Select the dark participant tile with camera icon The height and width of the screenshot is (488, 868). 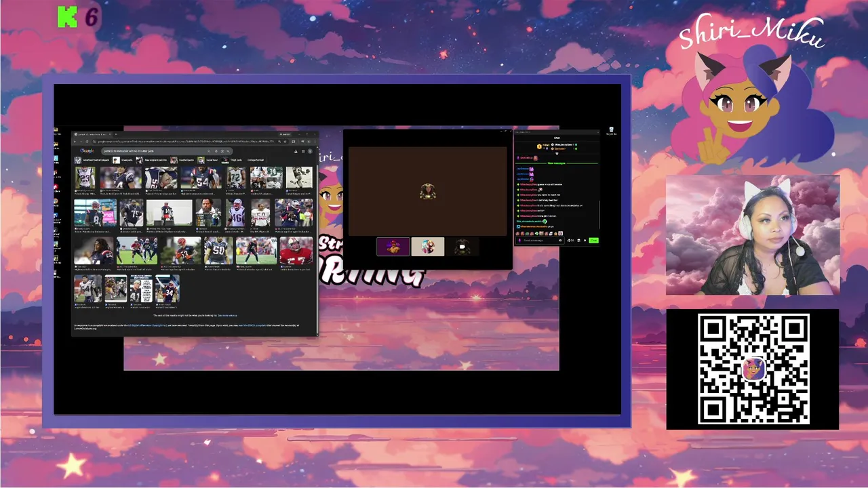(462, 247)
